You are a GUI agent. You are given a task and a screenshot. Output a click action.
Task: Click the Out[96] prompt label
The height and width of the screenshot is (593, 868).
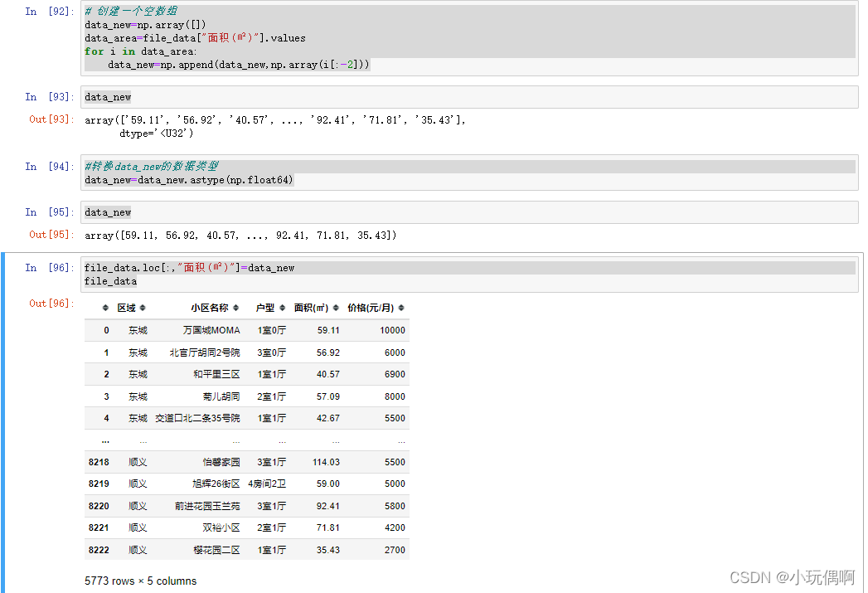click(51, 304)
